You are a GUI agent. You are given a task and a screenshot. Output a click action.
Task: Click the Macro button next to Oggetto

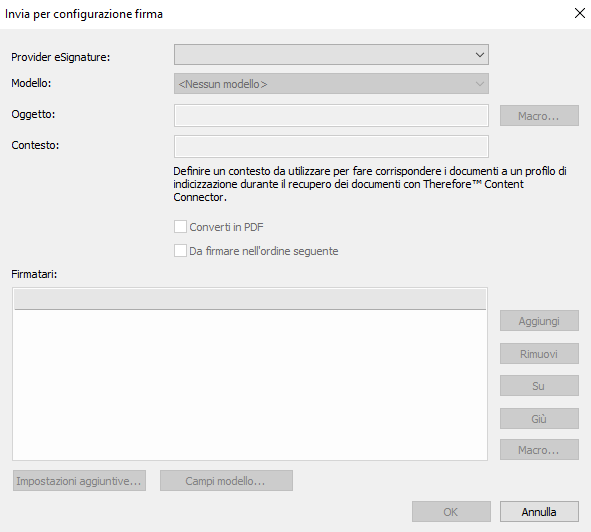tap(539, 116)
